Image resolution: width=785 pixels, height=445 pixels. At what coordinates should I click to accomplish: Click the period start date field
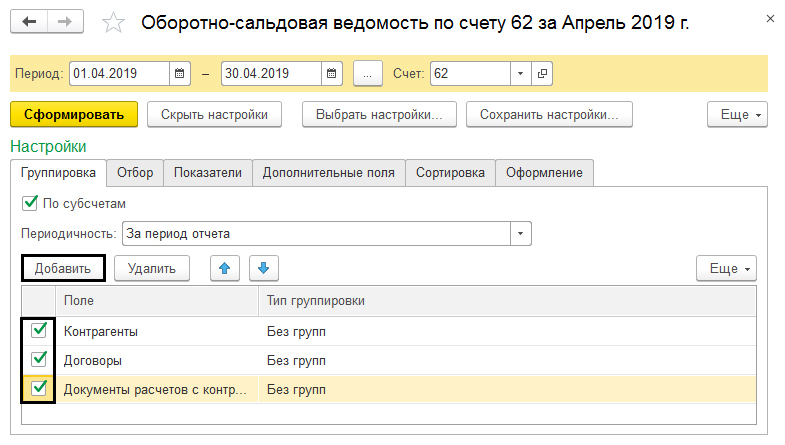coord(118,73)
